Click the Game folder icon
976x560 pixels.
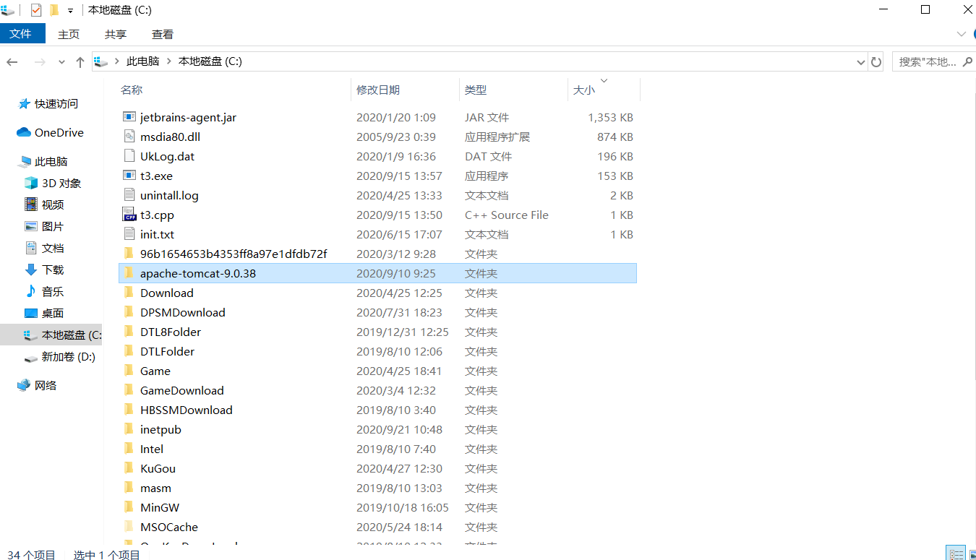coord(129,371)
